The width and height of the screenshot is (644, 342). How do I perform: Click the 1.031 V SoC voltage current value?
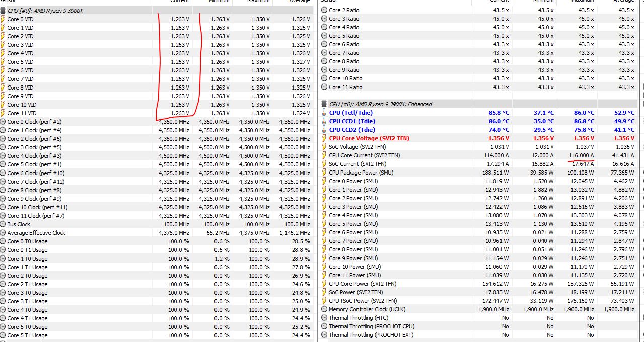click(x=500, y=147)
